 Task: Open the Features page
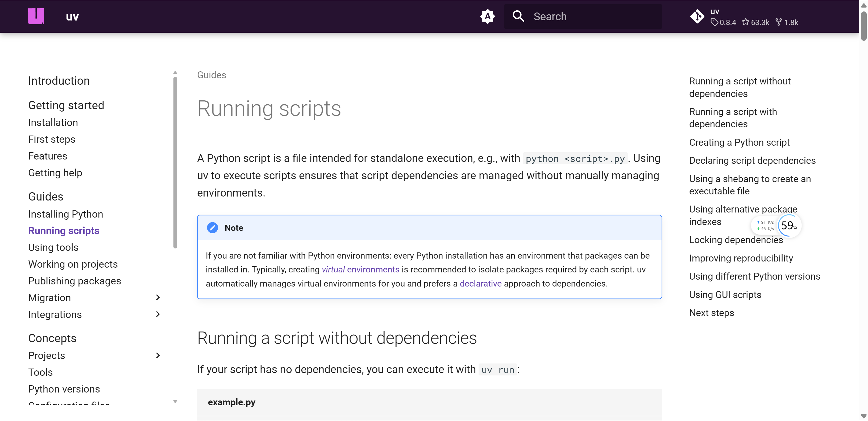[48, 156]
